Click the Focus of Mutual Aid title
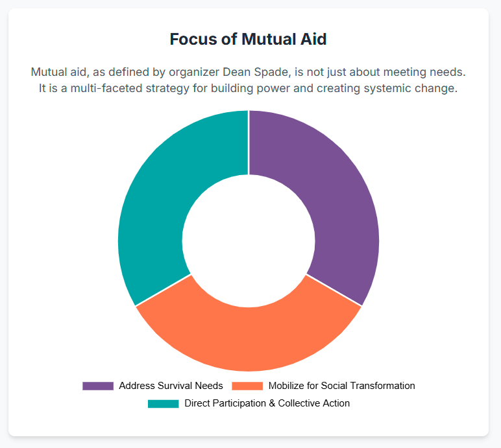The height and width of the screenshot is (448, 501). point(249,39)
